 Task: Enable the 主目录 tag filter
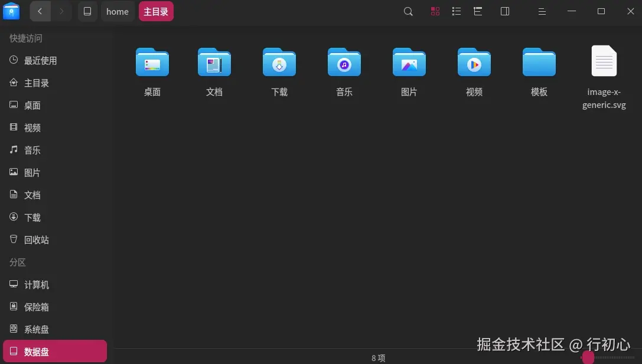pyautogui.click(x=156, y=11)
